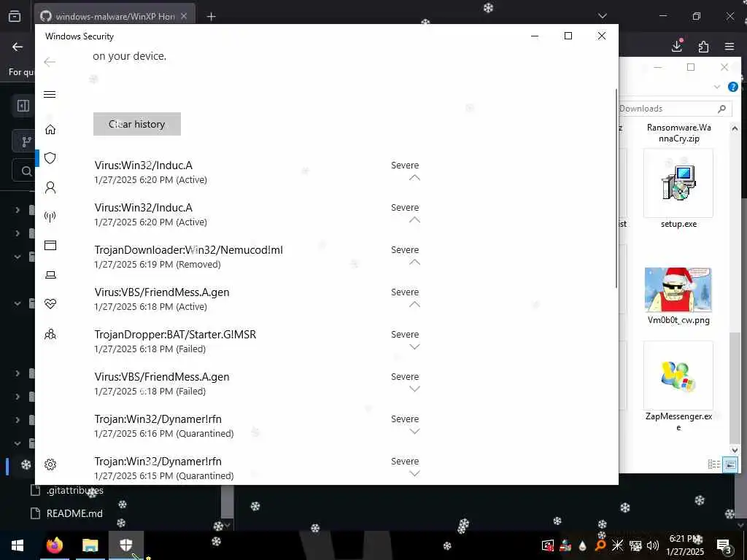The width and height of the screenshot is (747, 560).
Task: Click Clear history button
Action: point(136,124)
